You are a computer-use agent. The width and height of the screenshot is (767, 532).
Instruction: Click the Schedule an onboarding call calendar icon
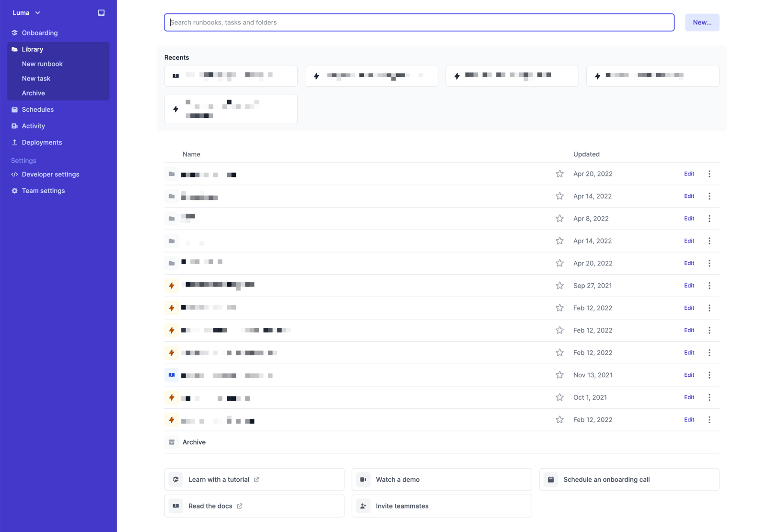551,480
